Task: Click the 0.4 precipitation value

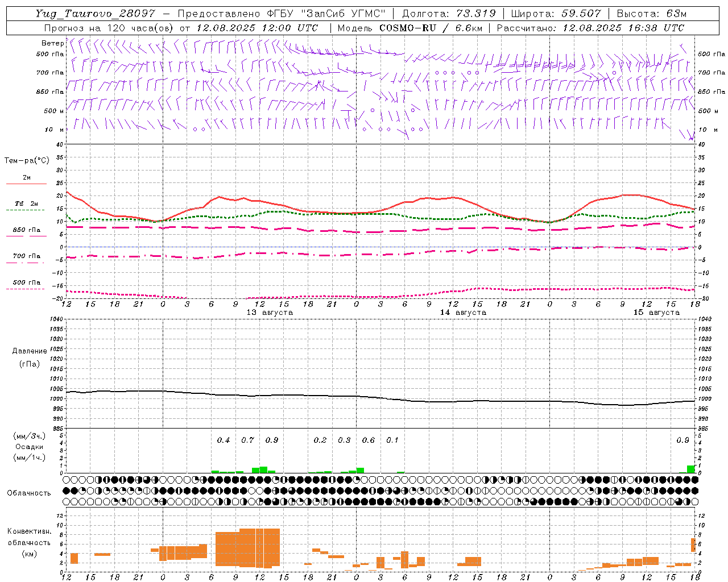Action: [x=224, y=440]
